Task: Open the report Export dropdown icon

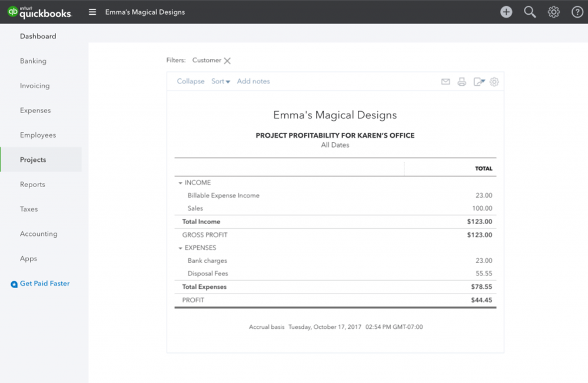Action: pos(479,82)
